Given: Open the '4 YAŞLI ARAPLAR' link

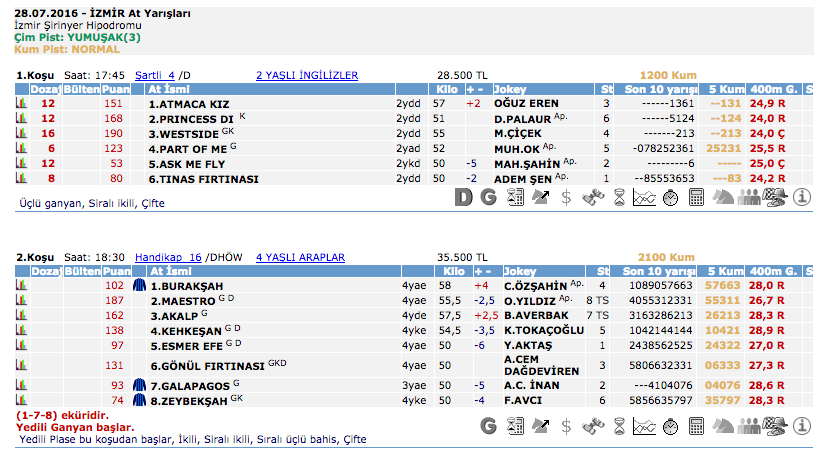Looking at the screenshot, I should pyautogui.click(x=300, y=257).
